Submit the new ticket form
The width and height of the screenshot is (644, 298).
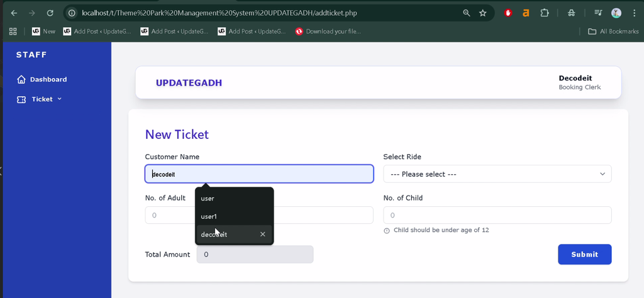click(x=584, y=255)
